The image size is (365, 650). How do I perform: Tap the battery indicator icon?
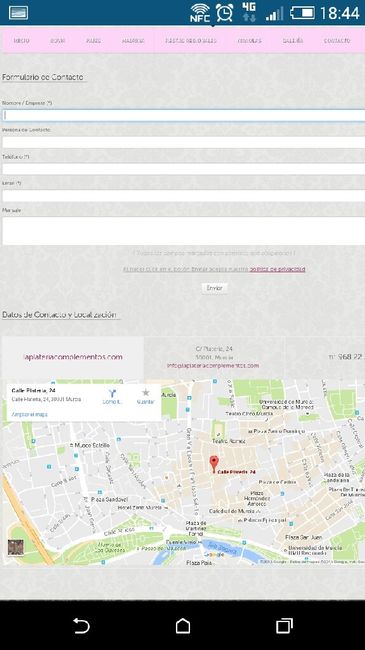point(302,13)
